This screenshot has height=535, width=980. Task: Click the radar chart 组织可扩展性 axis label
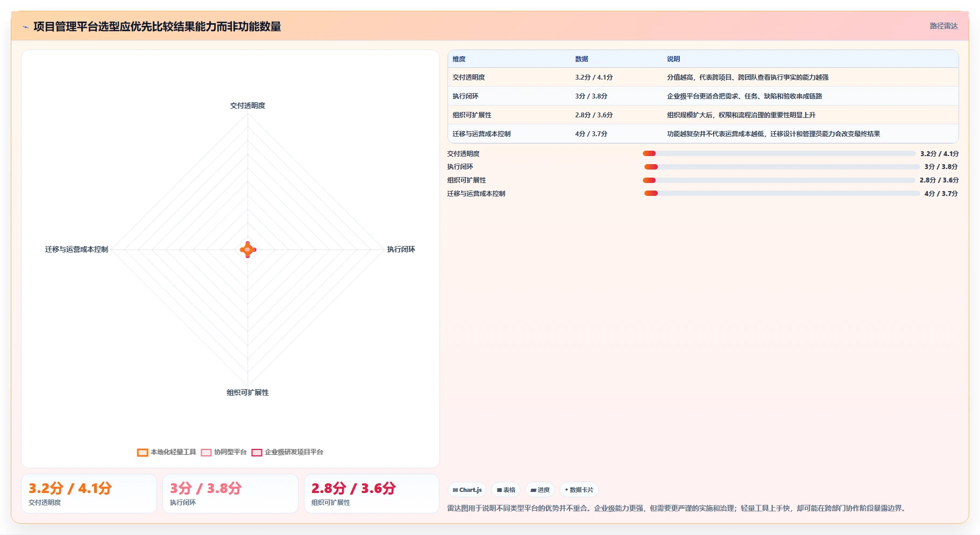247,392
